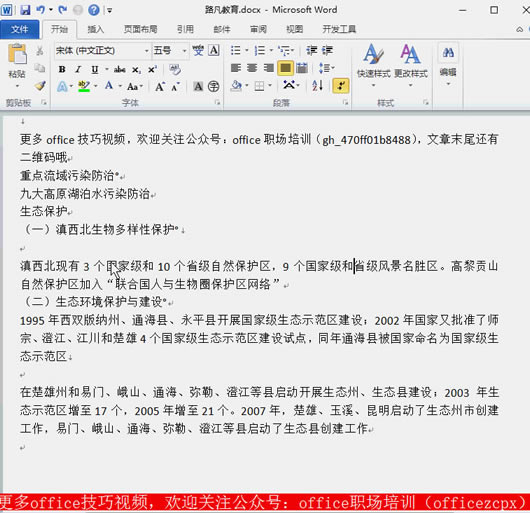
Task: Click the Undo arrow icon
Action: pyautogui.click(x=41, y=10)
